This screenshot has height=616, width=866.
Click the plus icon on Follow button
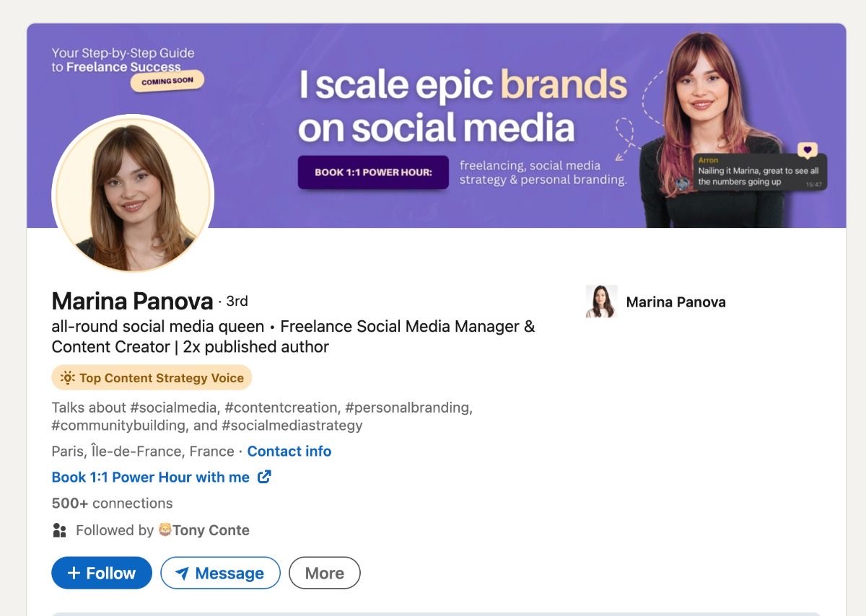[73, 573]
